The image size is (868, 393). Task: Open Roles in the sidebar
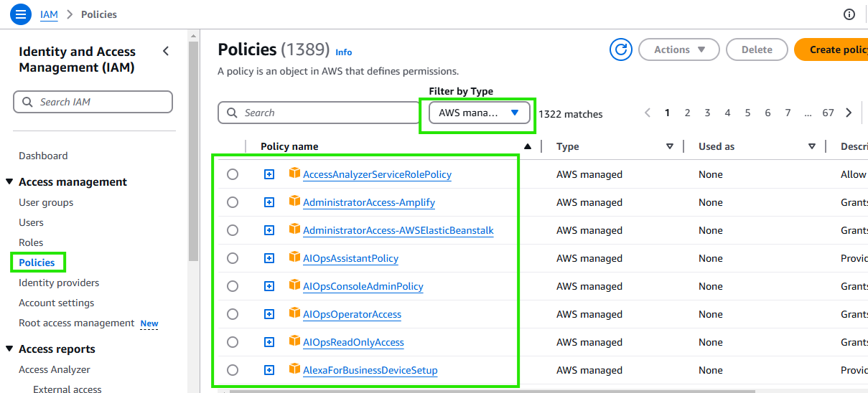(31, 242)
